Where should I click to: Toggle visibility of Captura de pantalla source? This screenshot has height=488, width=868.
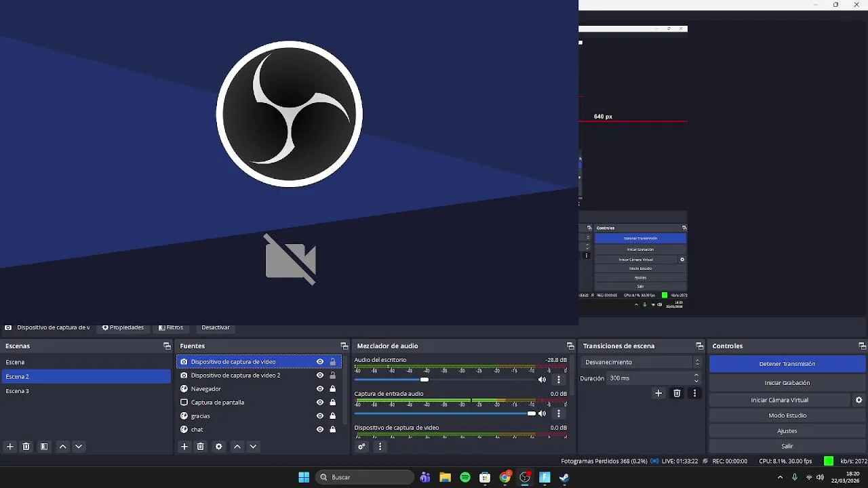[320, 403]
